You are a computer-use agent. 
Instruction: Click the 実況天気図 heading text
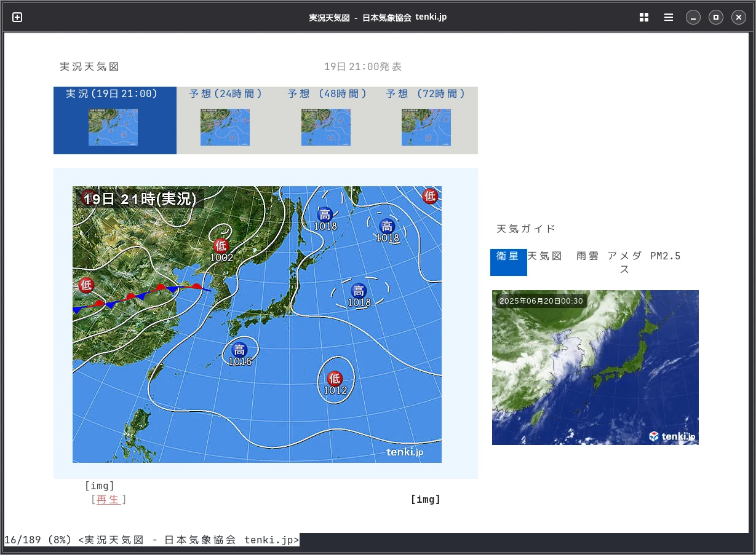click(89, 67)
